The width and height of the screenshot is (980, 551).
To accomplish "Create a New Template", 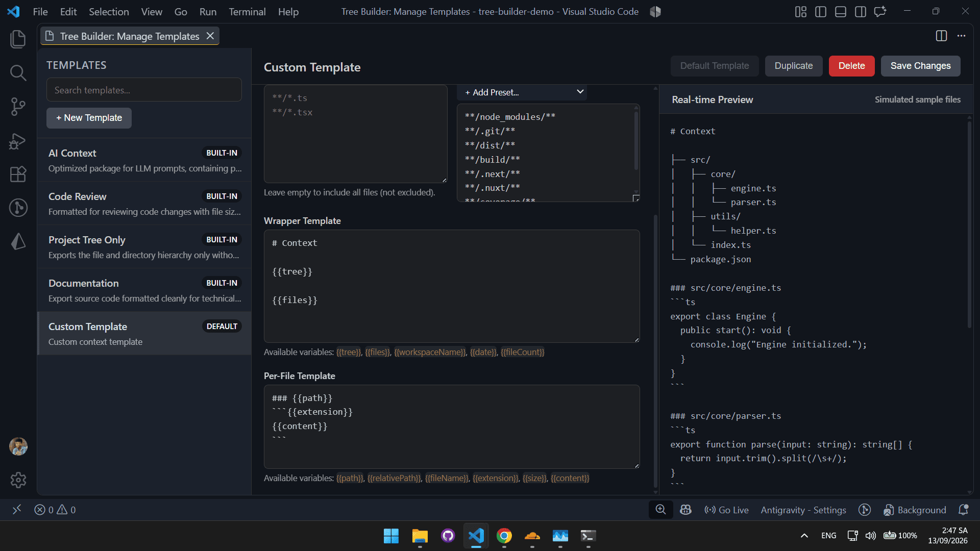I will [x=89, y=118].
